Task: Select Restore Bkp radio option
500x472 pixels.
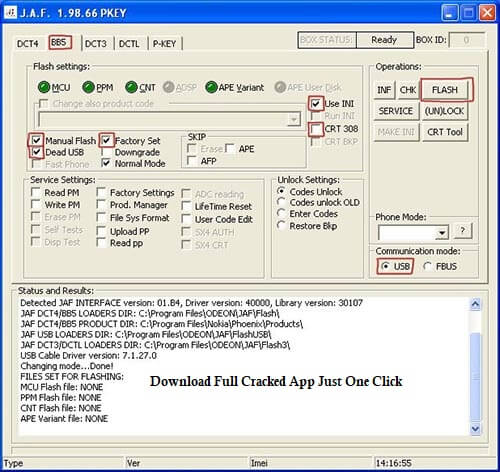Action: (281, 226)
